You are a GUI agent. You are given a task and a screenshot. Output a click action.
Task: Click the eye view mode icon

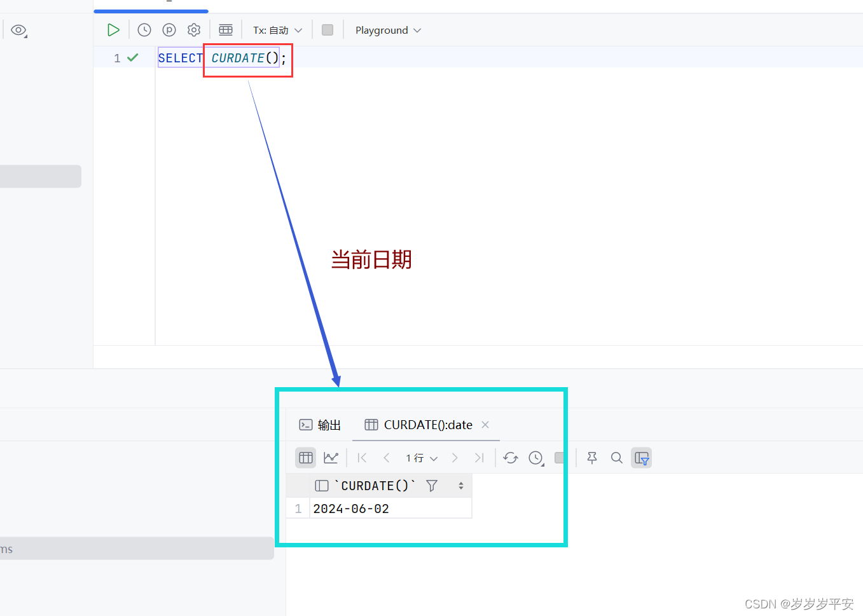coord(19,31)
